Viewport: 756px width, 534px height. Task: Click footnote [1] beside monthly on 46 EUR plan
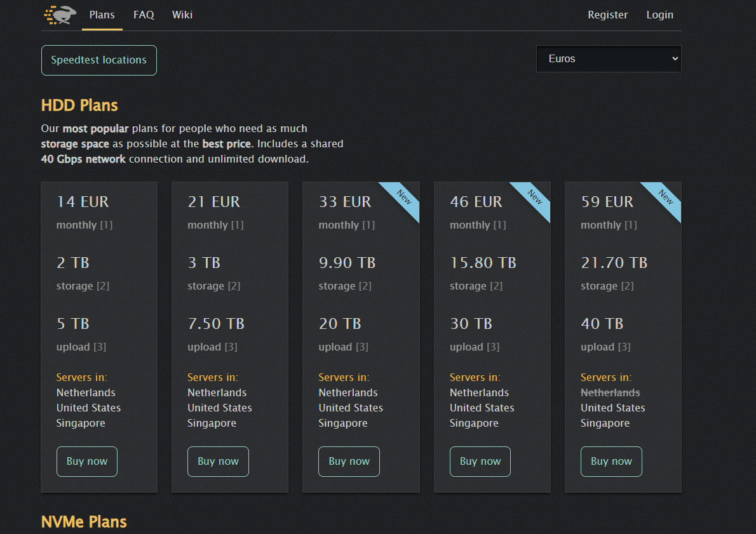(499, 225)
